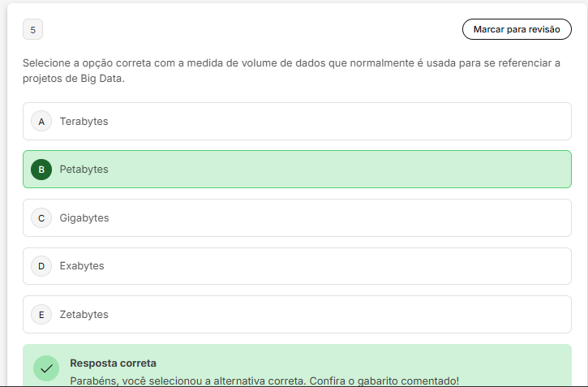The image size is (588, 387).
Task: Click the Marcar para revisão button
Action: click(x=517, y=29)
